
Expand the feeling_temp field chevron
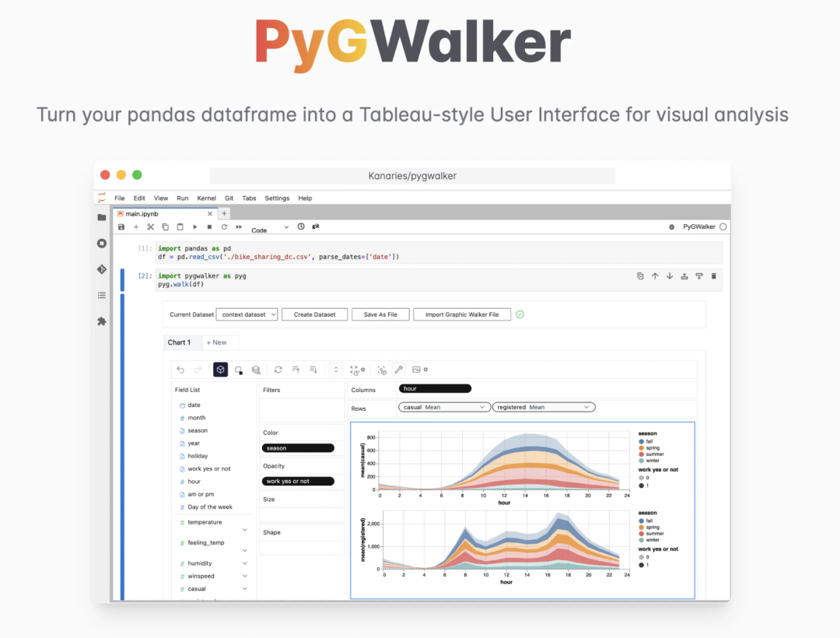coord(245,550)
